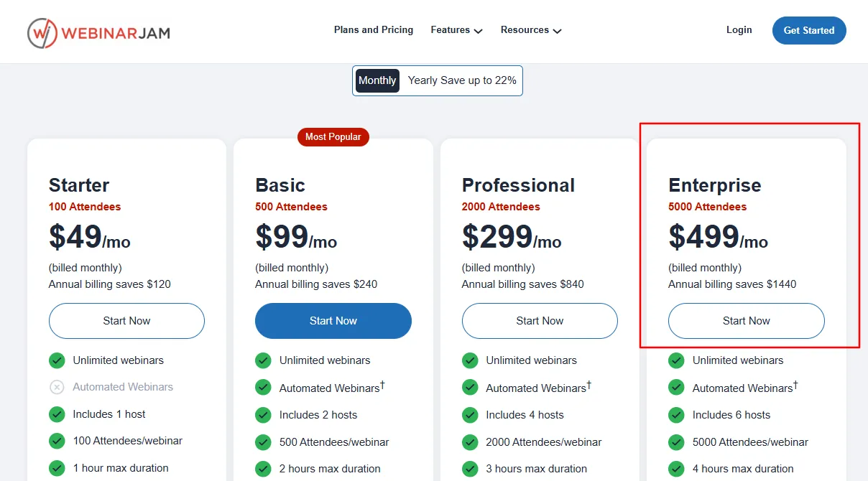
Task: Switch to Yearly Save up to 22%
Action: [x=462, y=80]
